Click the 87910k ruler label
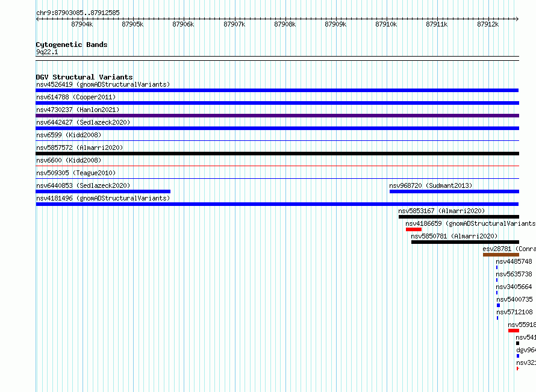The image size is (536, 392). pos(386,24)
